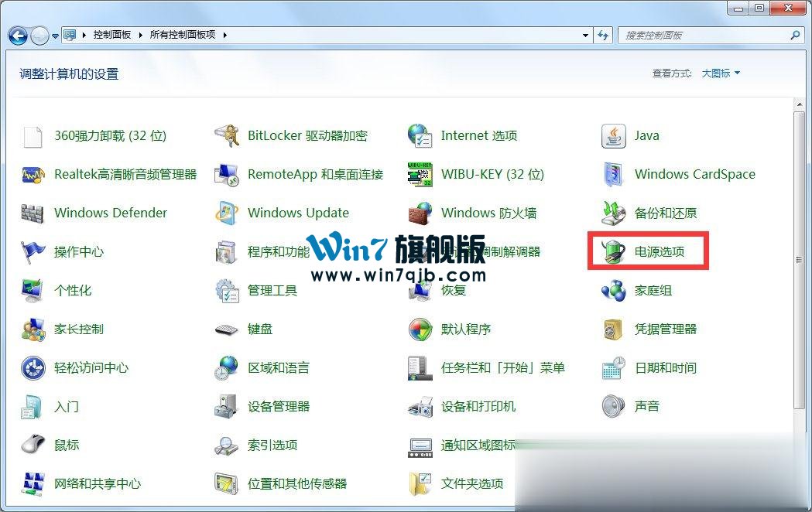The width and height of the screenshot is (812, 512).
Task: Click the 设备和打印机 printer icon
Action: [x=420, y=407]
